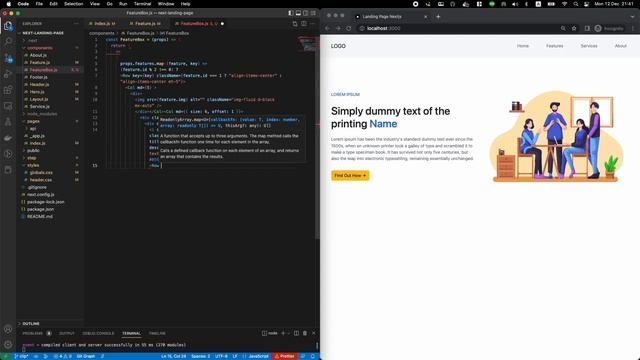Click the About nav link
Screen dimensions: 640x360
621,46
